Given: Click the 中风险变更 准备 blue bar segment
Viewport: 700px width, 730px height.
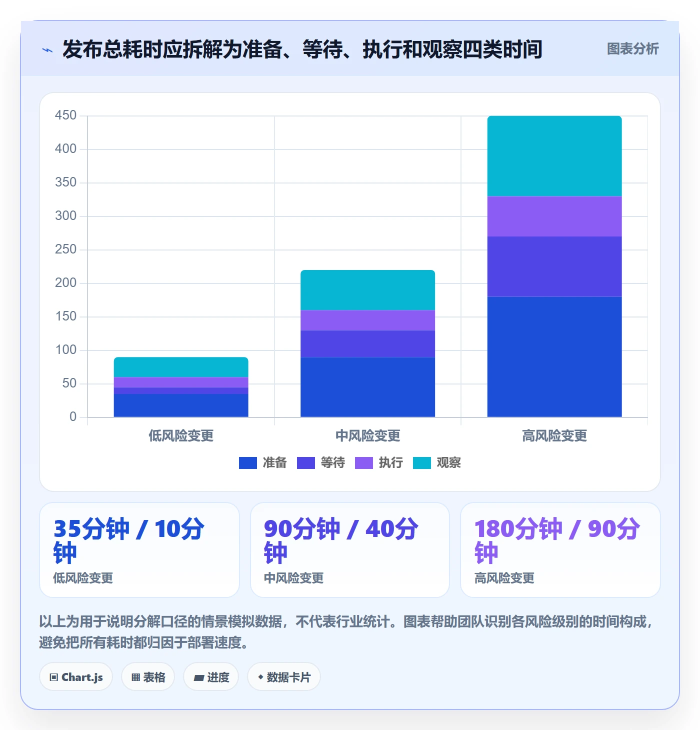Looking at the screenshot, I should click(x=367, y=387).
